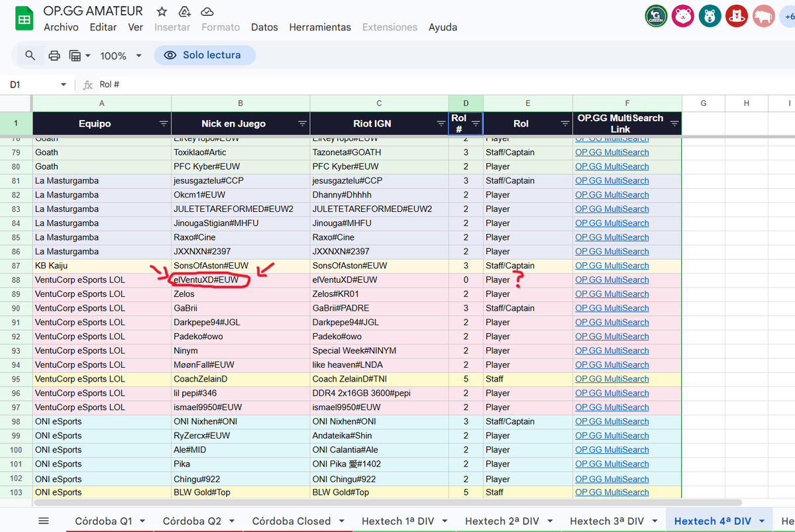This screenshot has height=532, width=795.
Task: Open filter on Riot IGN header
Action: 441,123
